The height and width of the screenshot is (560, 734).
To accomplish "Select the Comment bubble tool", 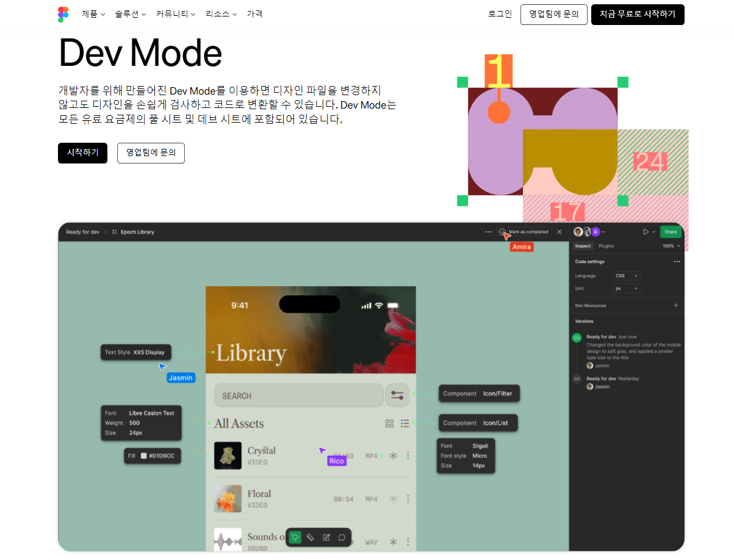I will (342, 537).
